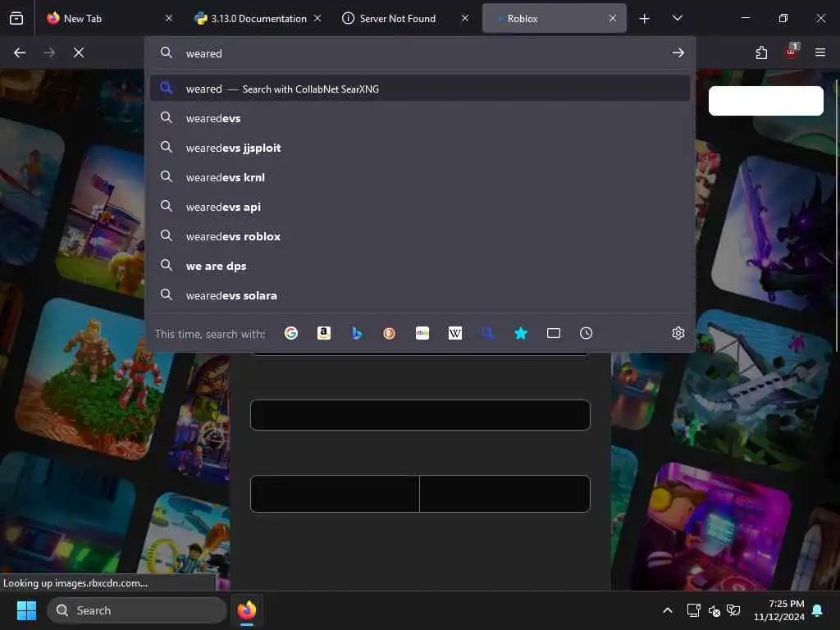Open the Firefox application hamburger menu
840x630 pixels.
point(820,52)
